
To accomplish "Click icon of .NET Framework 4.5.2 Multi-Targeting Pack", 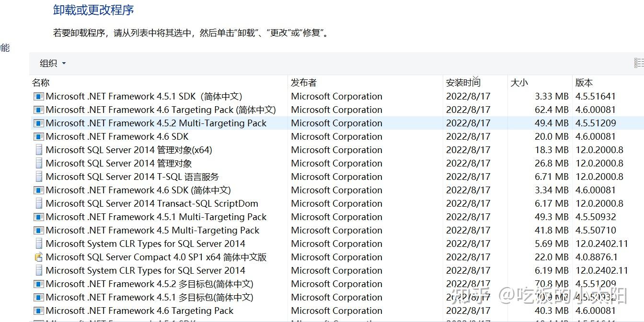I will click(38, 123).
